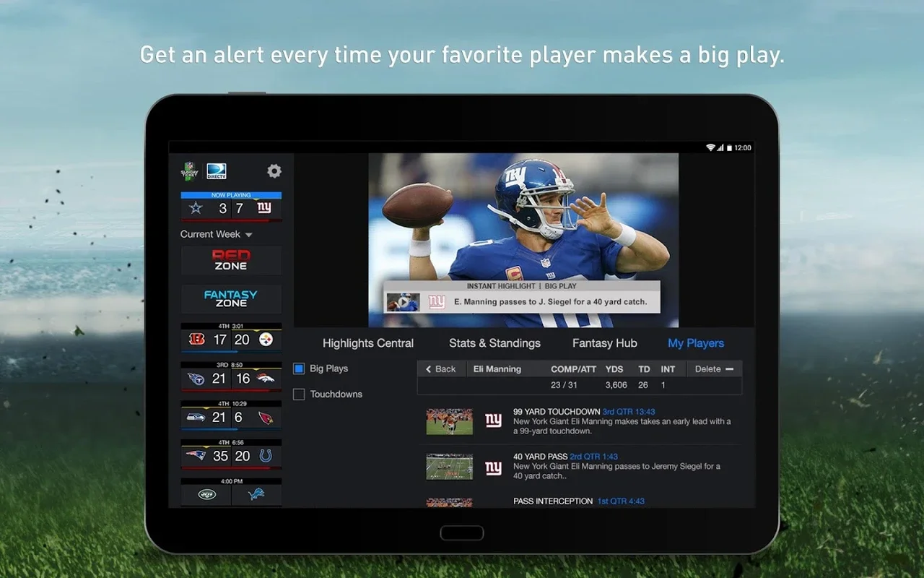Play the instant highlight alert video thumbnail

pos(403,302)
